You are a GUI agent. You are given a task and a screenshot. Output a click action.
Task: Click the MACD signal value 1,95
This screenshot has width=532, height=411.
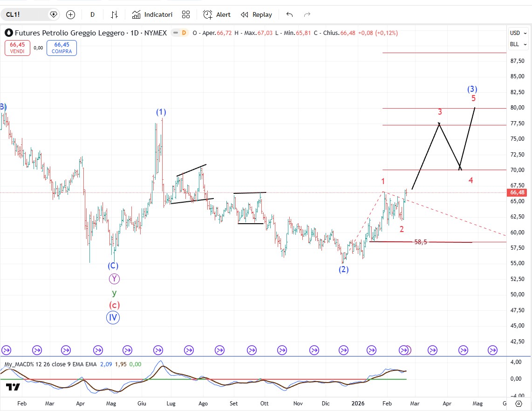121,364
